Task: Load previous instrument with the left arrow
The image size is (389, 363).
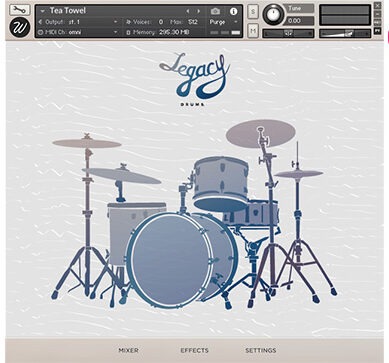Action: [x=188, y=11]
